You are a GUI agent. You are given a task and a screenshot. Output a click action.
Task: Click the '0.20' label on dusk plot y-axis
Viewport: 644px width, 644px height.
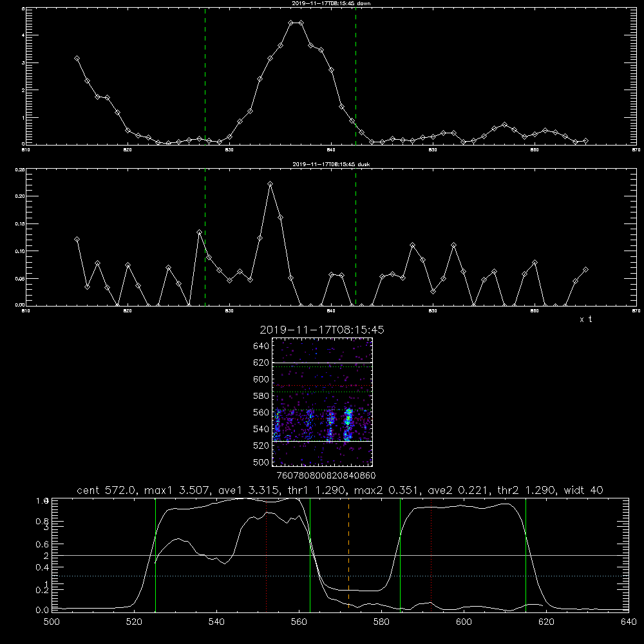coord(20,196)
